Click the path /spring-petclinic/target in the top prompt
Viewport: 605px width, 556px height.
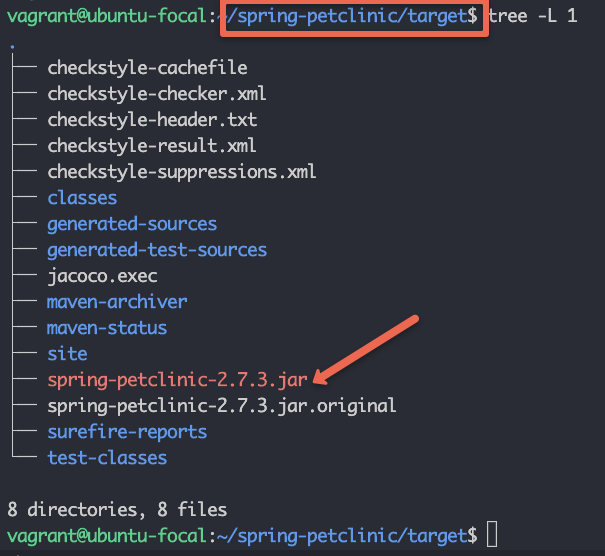tap(347, 16)
